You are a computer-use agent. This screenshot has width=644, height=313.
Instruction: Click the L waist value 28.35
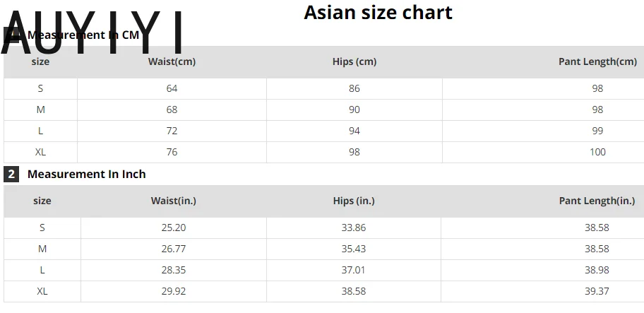click(x=173, y=271)
